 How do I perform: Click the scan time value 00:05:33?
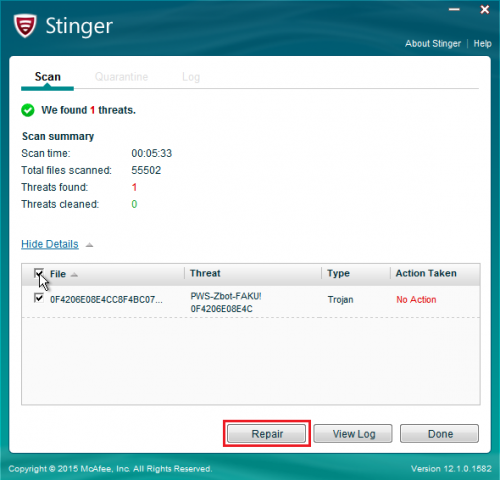[152, 153]
